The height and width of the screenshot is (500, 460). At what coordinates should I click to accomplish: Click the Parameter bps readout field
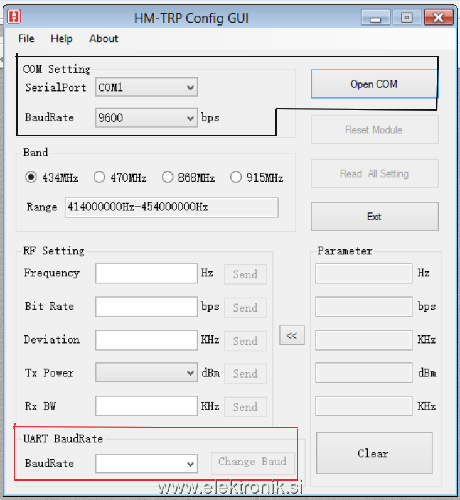[364, 307]
